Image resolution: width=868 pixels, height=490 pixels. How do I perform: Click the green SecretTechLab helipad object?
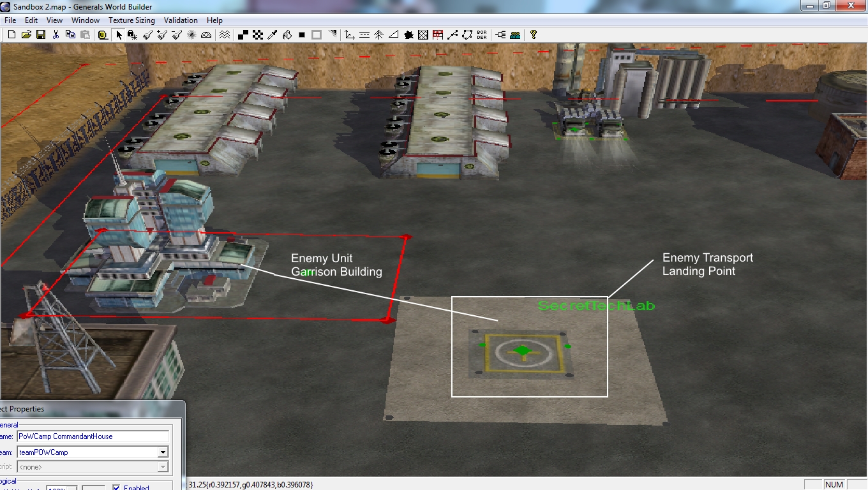click(523, 350)
